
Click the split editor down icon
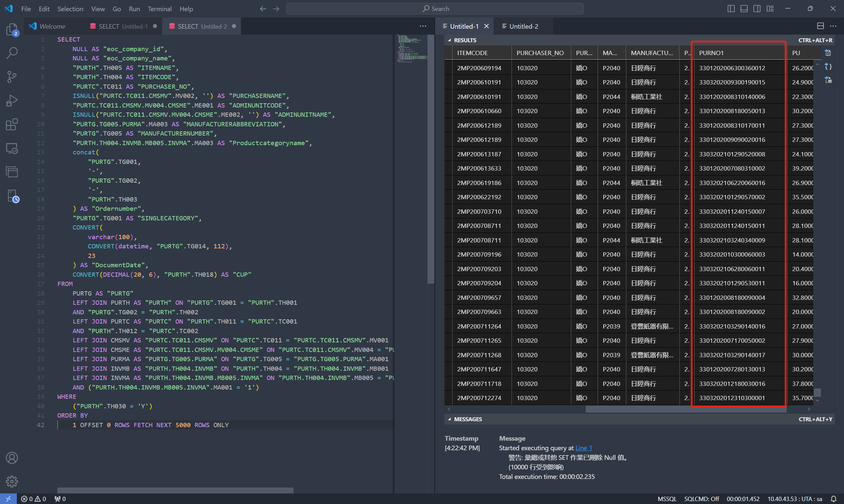pyautogui.click(x=820, y=26)
